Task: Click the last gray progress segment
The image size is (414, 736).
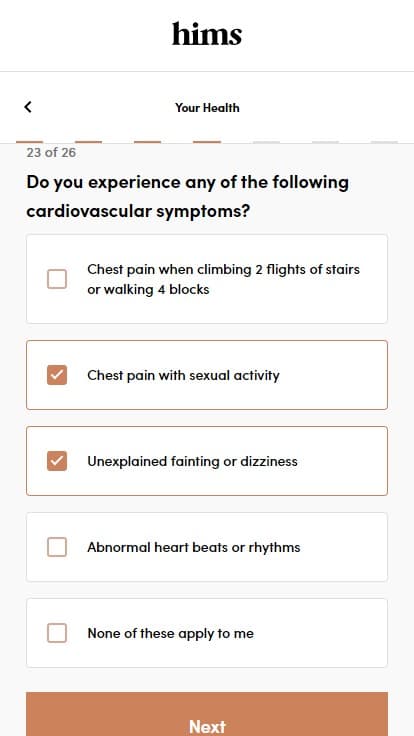Action: pos(384,142)
